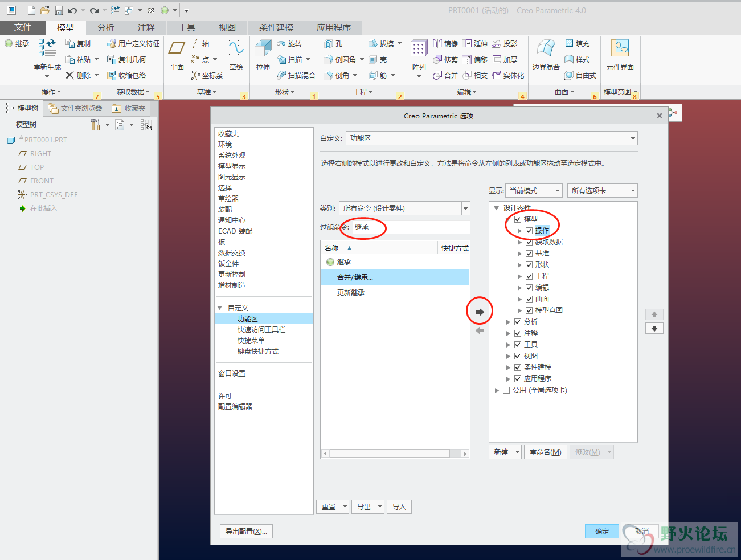Click the 导入 button
Image resolution: width=741 pixels, height=560 pixels.
tap(399, 506)
